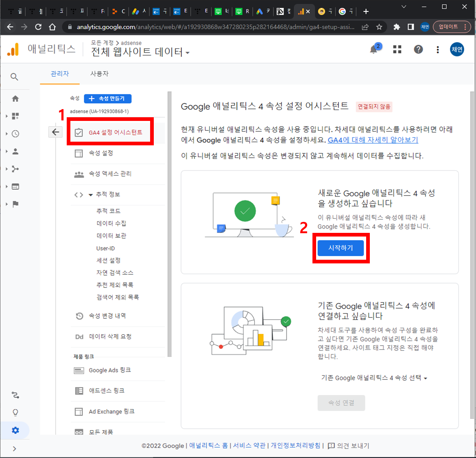The width and height of the screenshot is (476, 458).
Task: Click the 속성 만들기 button
Action: pos(107,99)
